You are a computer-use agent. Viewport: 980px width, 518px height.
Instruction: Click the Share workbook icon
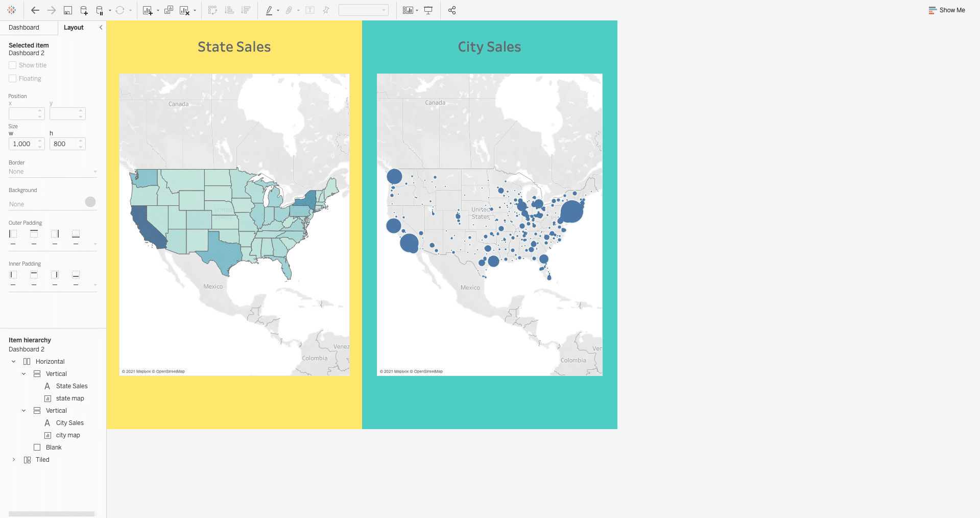coord(451,10)
